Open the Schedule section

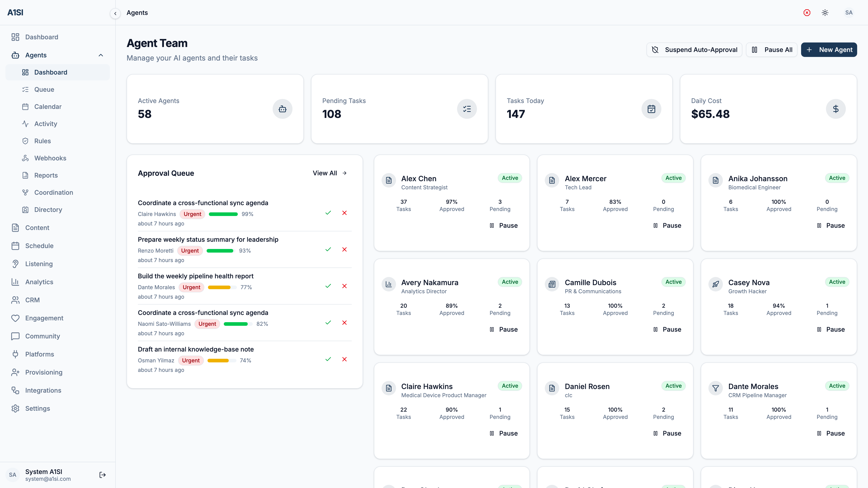click(x=57, y=246)
